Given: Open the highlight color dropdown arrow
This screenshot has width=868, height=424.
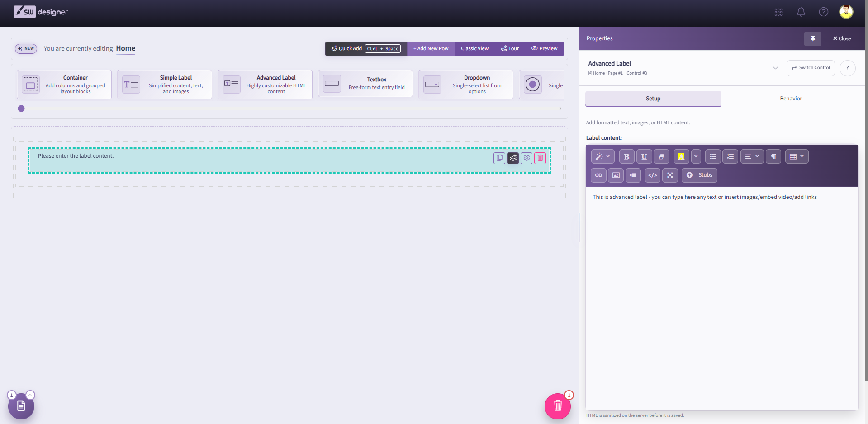Looking at the screenshot, I should 696,157.
